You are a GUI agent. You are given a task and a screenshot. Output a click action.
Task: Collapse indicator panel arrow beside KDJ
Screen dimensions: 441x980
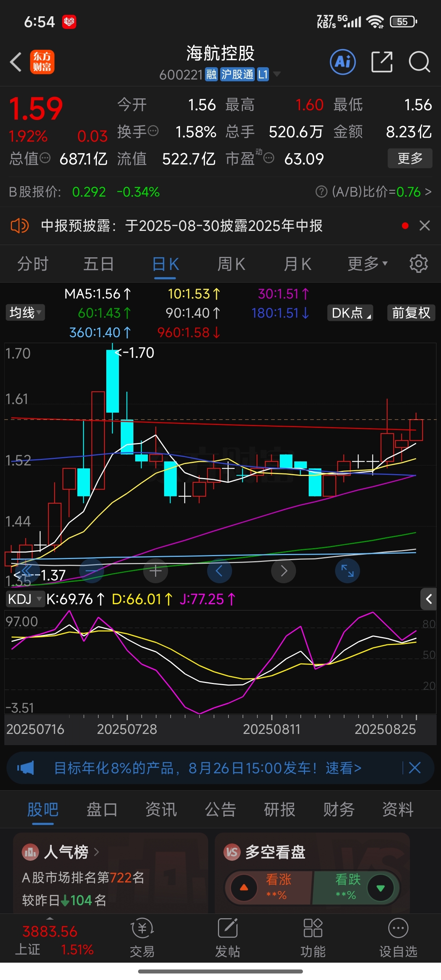(428, 599)
